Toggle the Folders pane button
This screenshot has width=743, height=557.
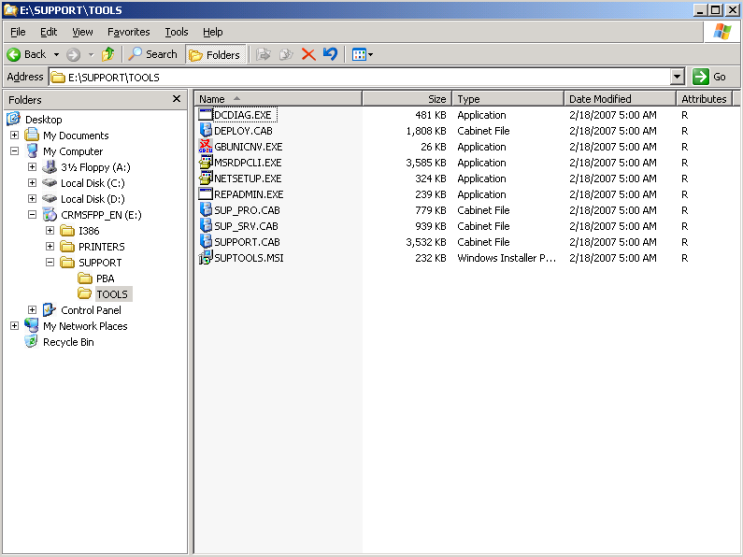coord(216,55)
